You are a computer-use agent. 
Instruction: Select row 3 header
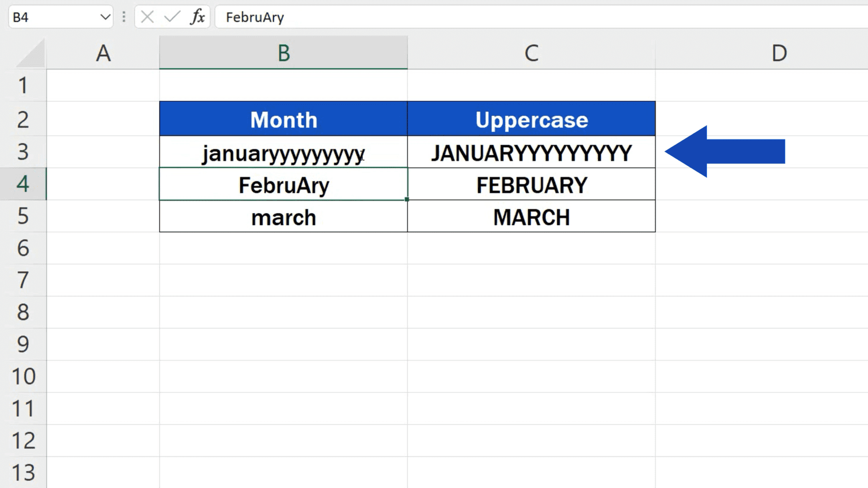(x=24, y=152)
